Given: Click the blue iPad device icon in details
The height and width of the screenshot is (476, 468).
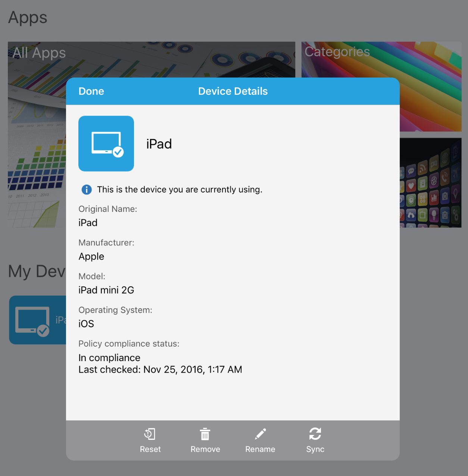Looking at the screenshot, I should pyautogui.click(x=106, y=144).
